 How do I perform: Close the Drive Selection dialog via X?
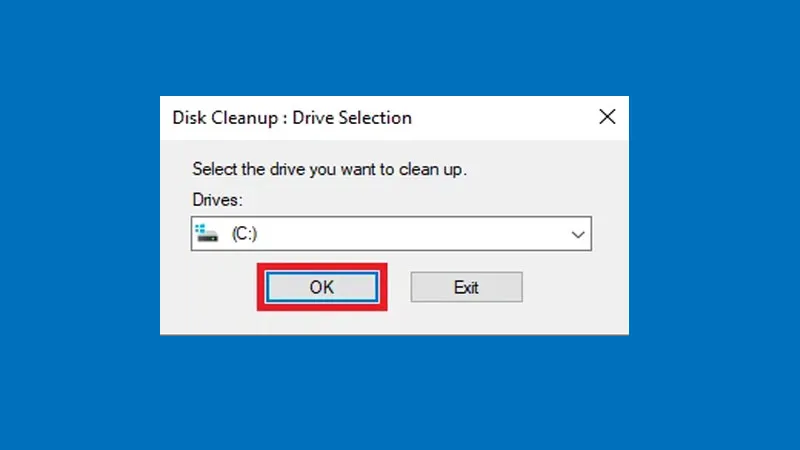coord(607,117)
